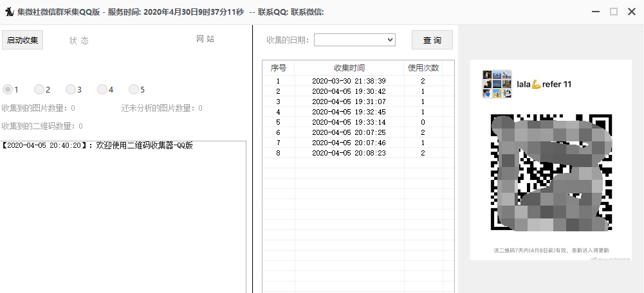Close the application window
This screenshot has width=644, height=293.
[x=632, y=12]
